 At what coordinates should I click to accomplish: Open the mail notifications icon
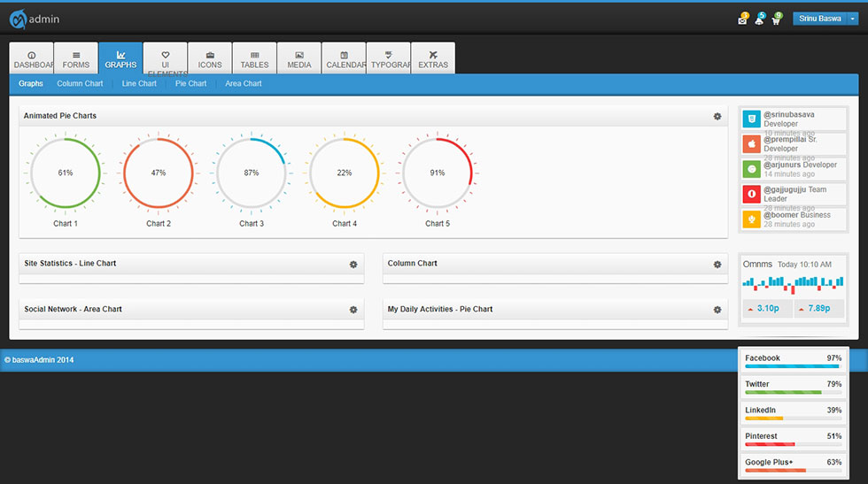tap(742, 20)
